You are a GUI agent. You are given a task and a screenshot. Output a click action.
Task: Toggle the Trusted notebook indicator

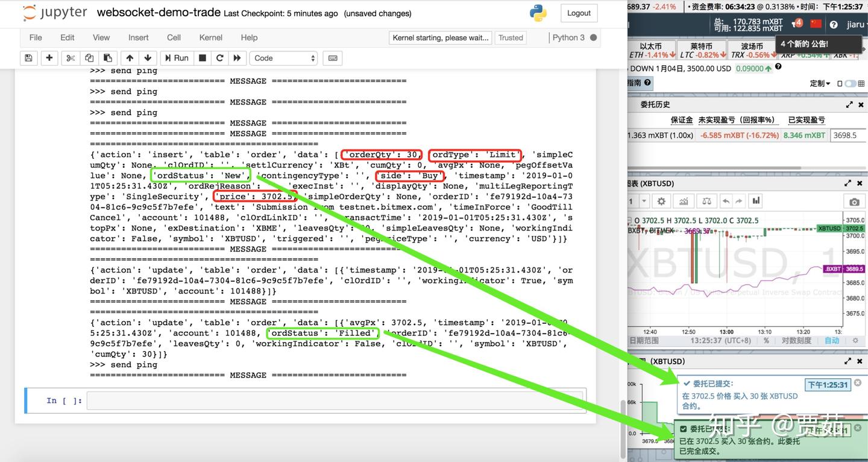point(511,37)
